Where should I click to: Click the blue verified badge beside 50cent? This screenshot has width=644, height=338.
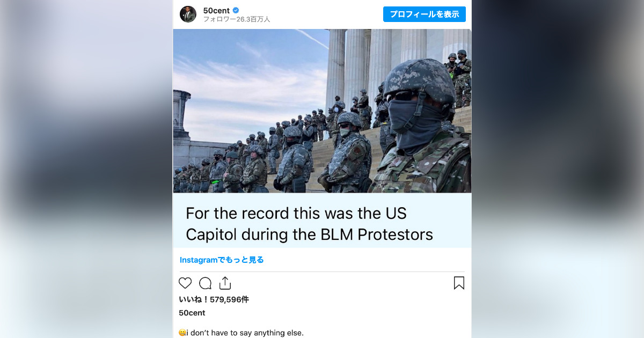point(236,10)
